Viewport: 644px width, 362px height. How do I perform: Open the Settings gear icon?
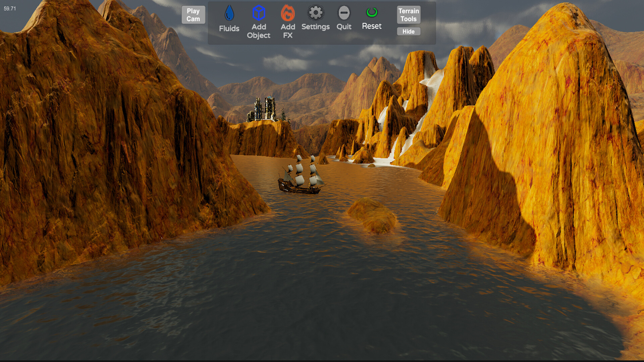[315, 12]
